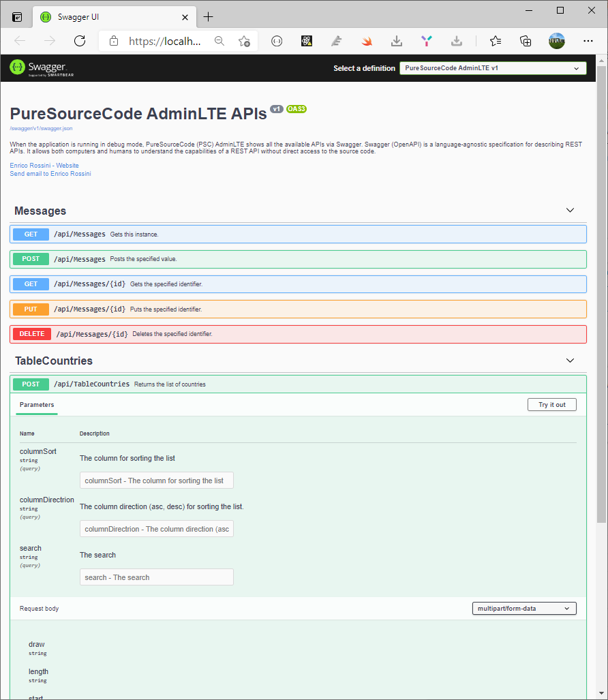Click the Swagger logo in header
This screenshot has width=608, height=700.
[x=42, y=68]
